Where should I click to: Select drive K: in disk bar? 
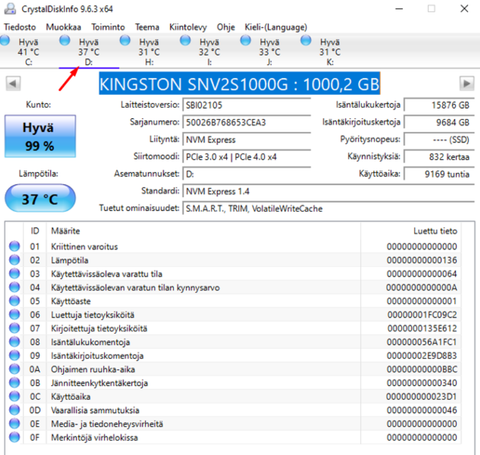(x=330, y=52)
